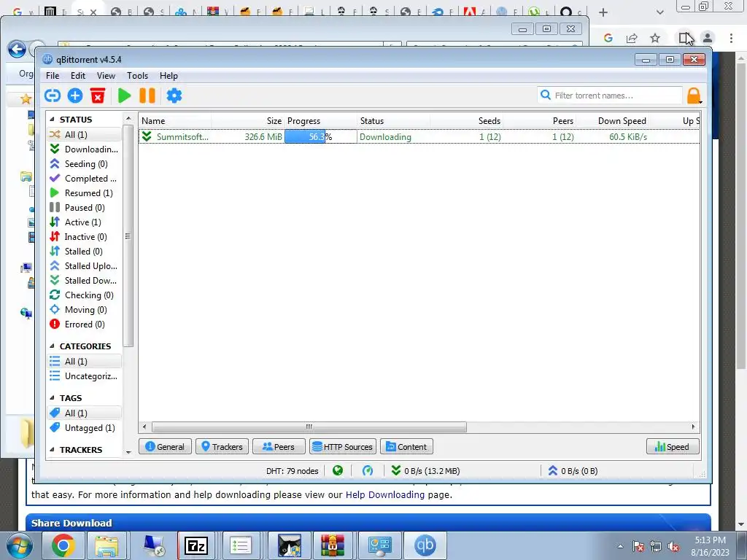Image resolution: width=747 pixels, height=560 pixels.
Task: Click the horizontal scrollbar of torrent list
Action: [x=309, y=427]
